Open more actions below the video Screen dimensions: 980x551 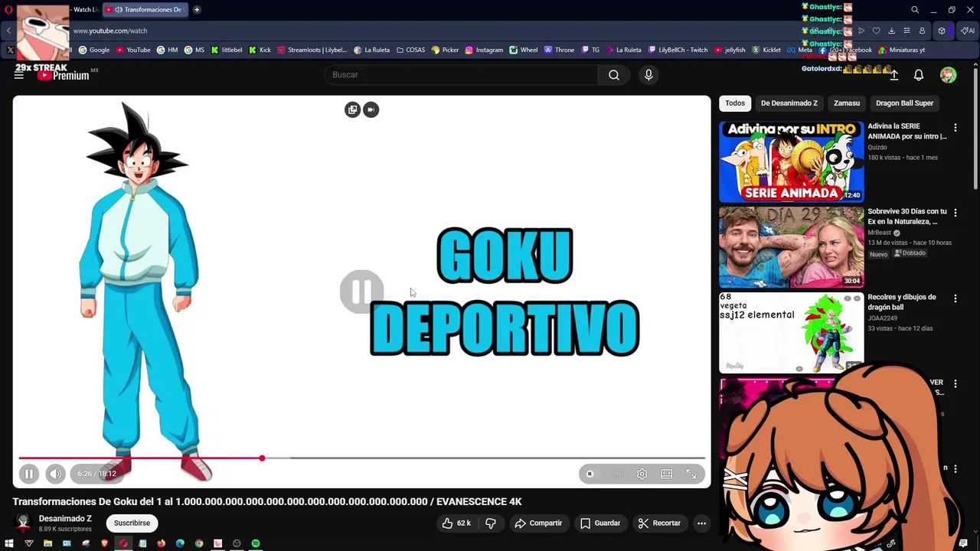click(x=701, y=523)
